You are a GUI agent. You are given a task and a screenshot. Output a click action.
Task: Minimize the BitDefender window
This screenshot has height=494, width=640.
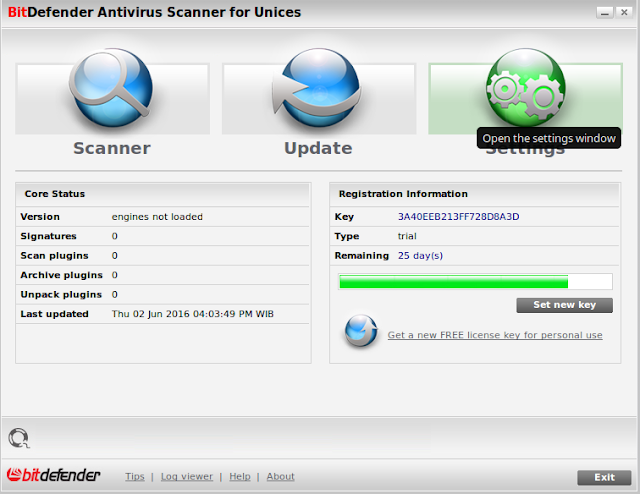605,12
